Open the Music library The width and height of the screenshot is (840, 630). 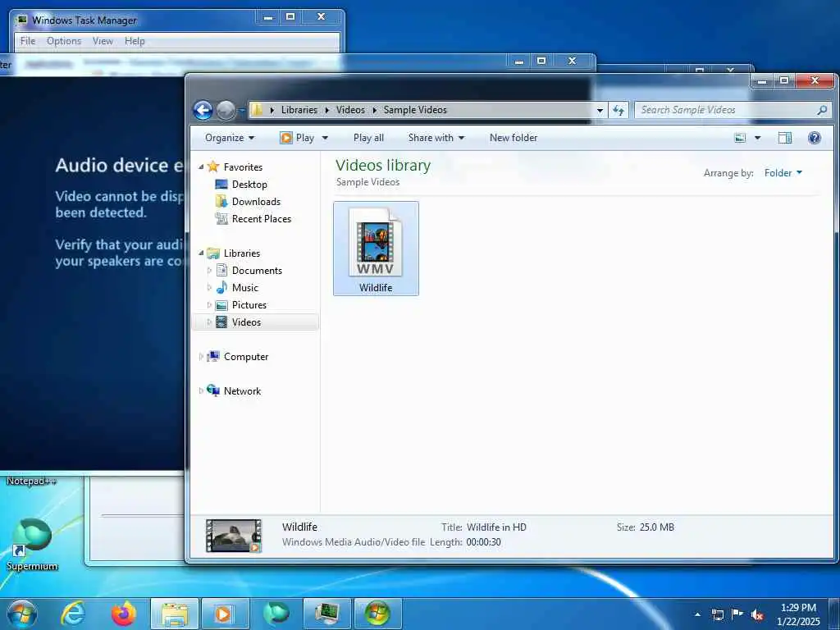point(244,288)
